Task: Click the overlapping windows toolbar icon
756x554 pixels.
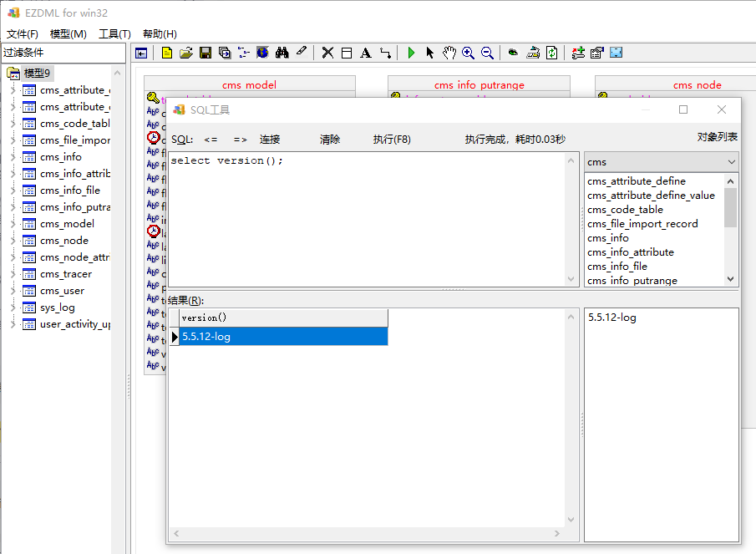Action: [225, 53]
